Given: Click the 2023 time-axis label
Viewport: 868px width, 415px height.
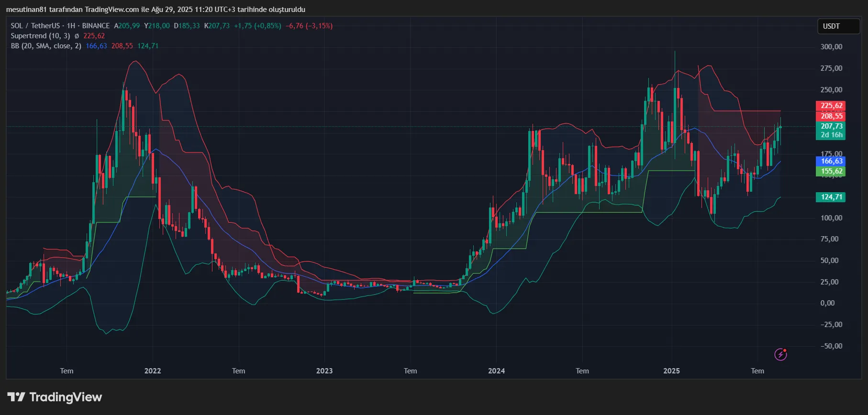Looking at the screenshot, I should coord(324,371).
